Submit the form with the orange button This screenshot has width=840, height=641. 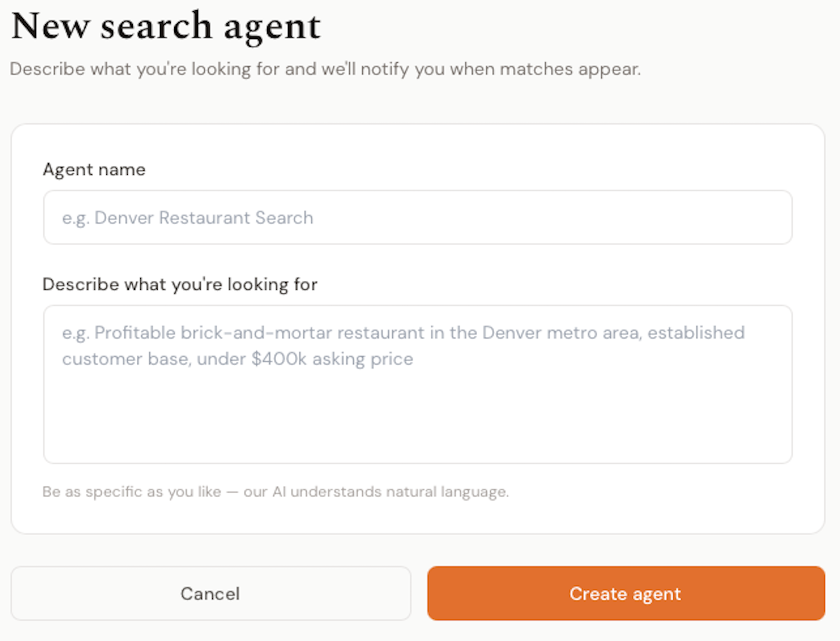point(626,593)
